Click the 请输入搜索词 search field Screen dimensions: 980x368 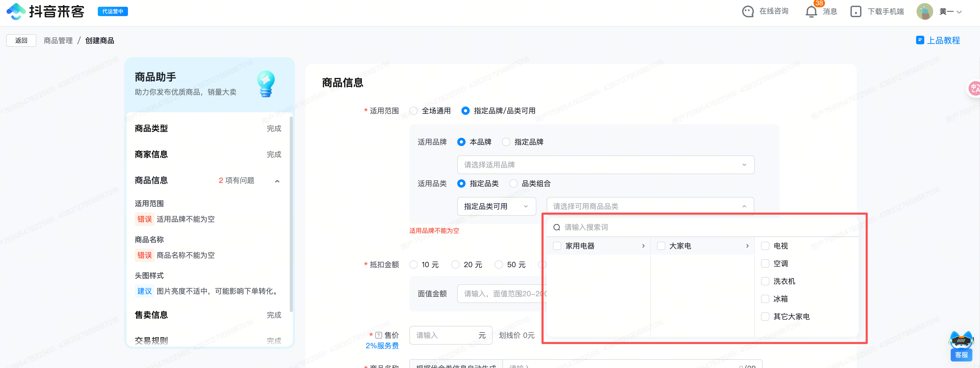[x=647, y=227]
